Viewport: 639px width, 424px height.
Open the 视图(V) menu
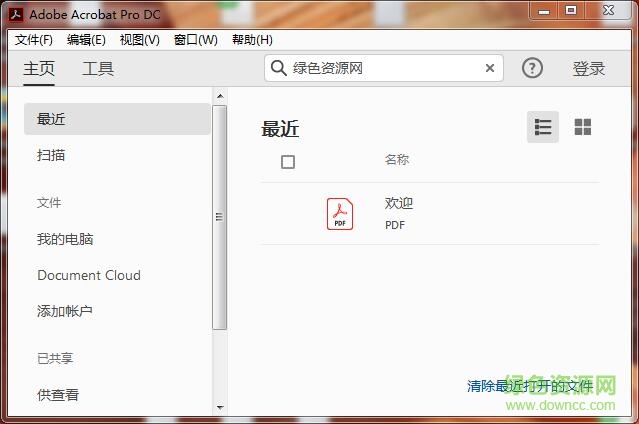tap(139, 40)
